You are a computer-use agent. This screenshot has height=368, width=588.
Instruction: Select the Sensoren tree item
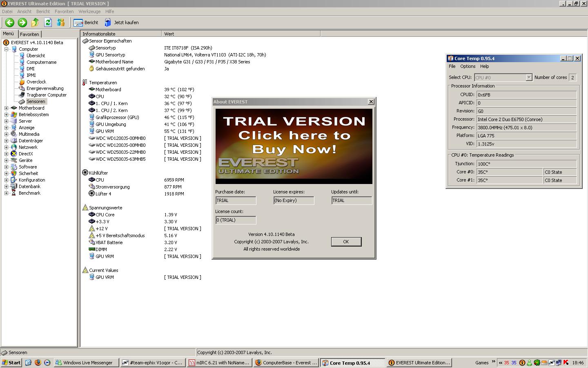tap(36, 101)
